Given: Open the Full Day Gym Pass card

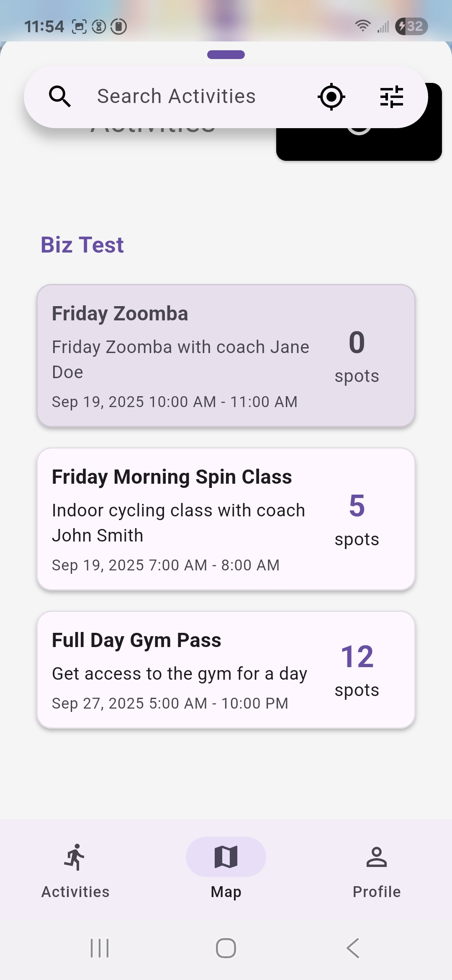Looking at the screenshot, I should click(226, 670).
